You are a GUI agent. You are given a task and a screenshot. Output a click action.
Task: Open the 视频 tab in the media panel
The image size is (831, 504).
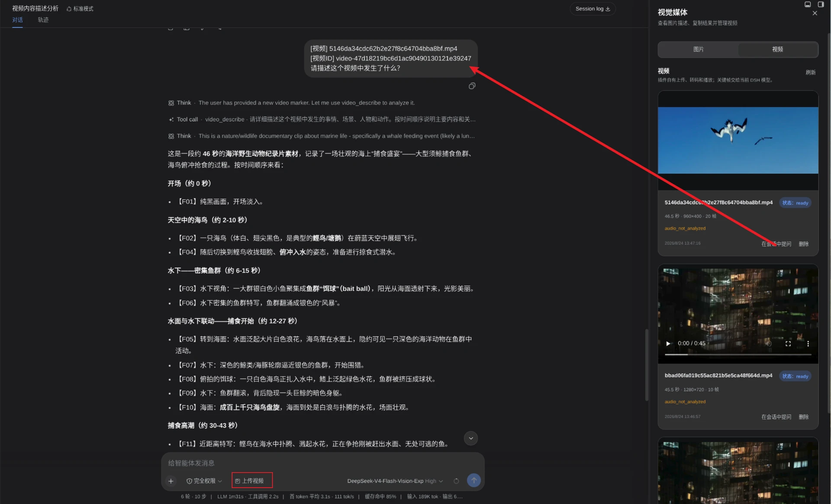pos(777,49)
